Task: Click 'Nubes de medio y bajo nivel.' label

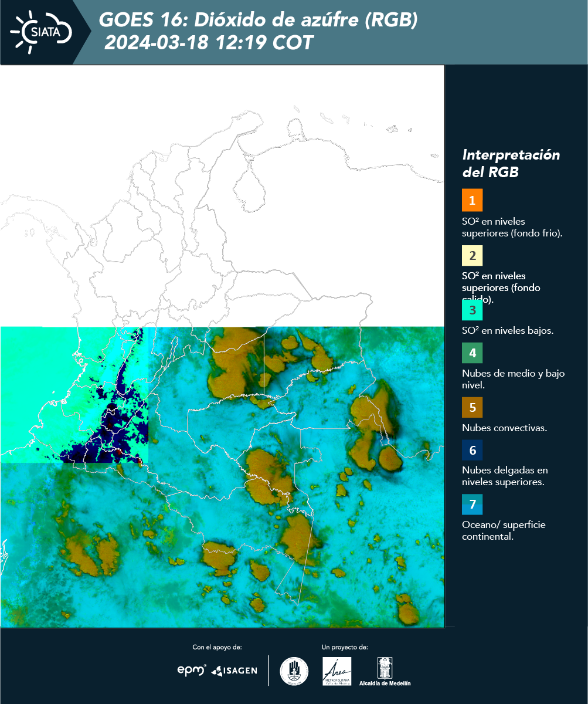Action: coord(514,379)
